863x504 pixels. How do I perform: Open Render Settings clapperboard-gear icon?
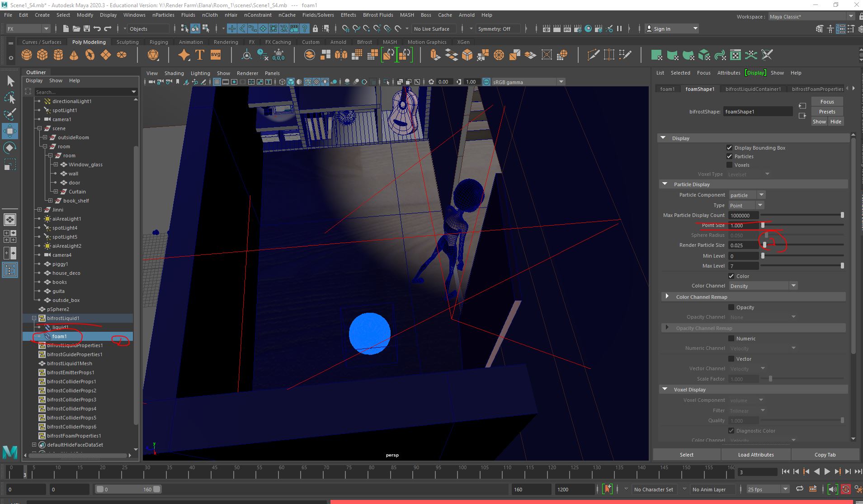click(x=578, y=29)
